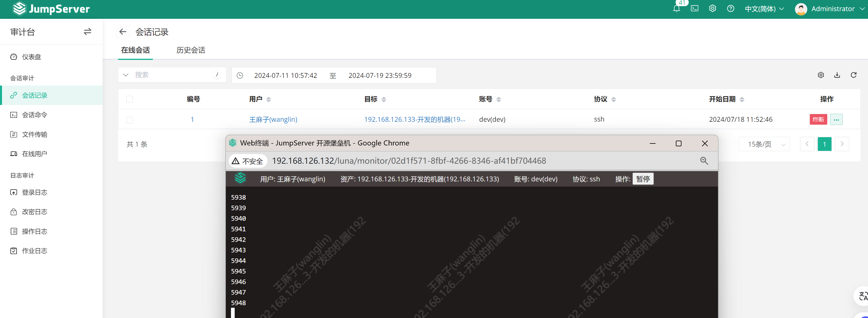Open the notifications bell icon

coord(676,9)
